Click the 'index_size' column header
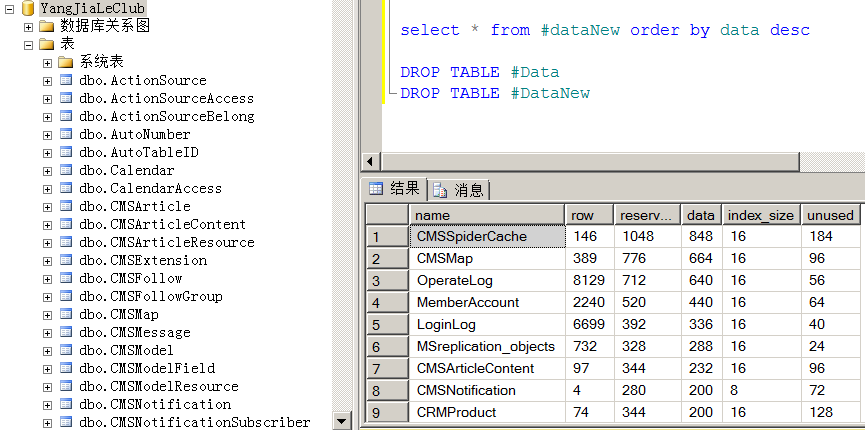Image resolution: width=865 pixels, height=430 pixels. tap(760, 215)
